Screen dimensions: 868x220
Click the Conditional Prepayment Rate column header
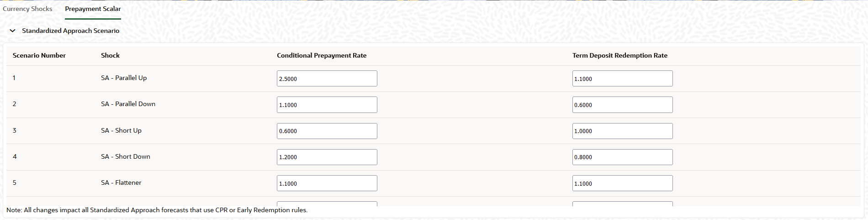322,55
